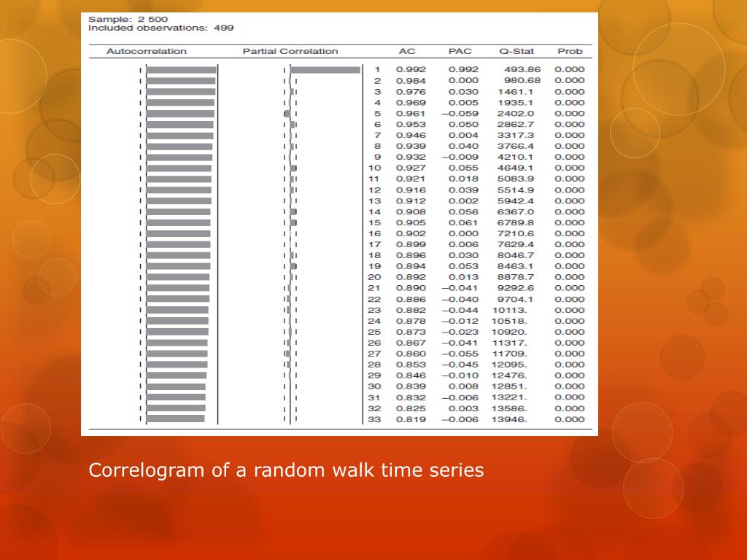Select PAC value 0.050 in lag 6
Image resolution: width=747 pixels, height=560 pixels.
463,124
